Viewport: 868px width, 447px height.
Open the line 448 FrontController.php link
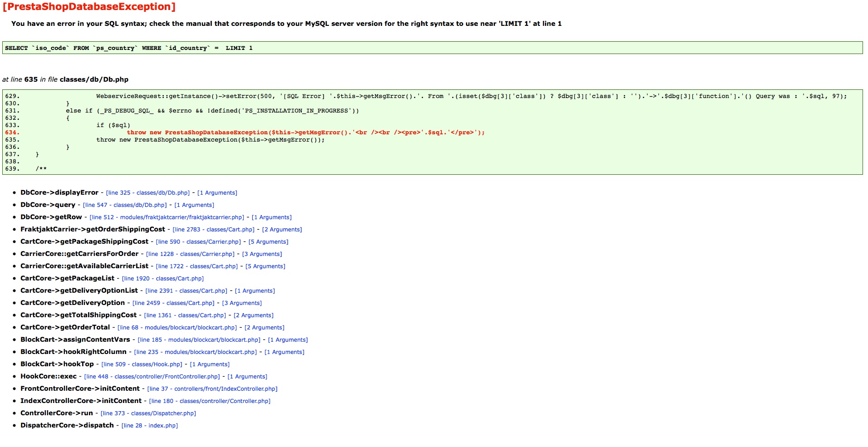[152, 377]
